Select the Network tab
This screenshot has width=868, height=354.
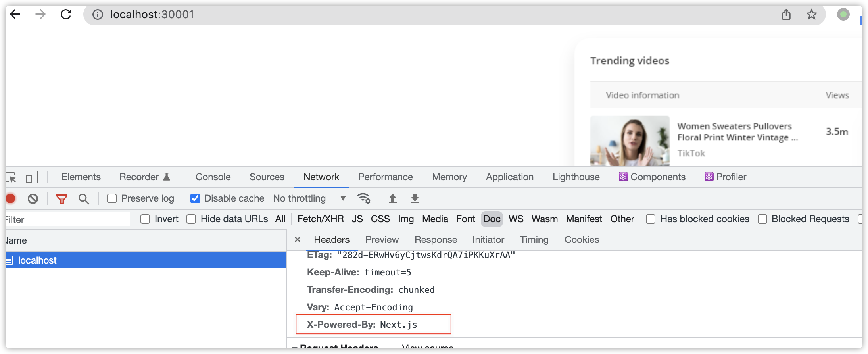pos(321,177)
